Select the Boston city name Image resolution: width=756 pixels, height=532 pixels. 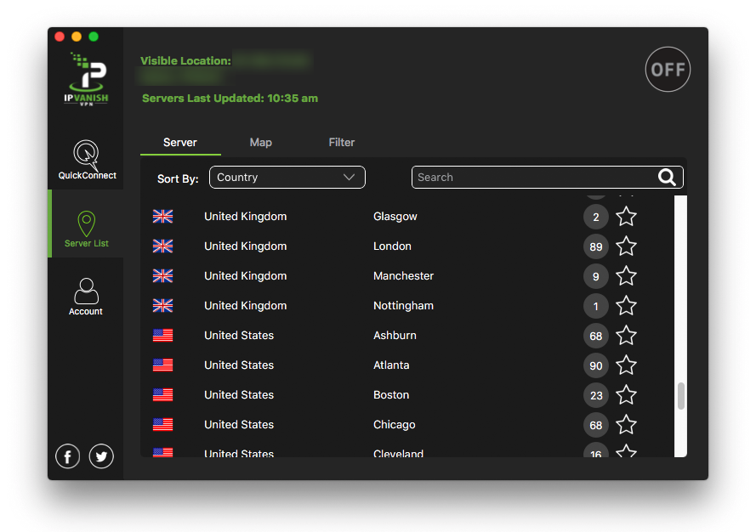click(391, 395)
